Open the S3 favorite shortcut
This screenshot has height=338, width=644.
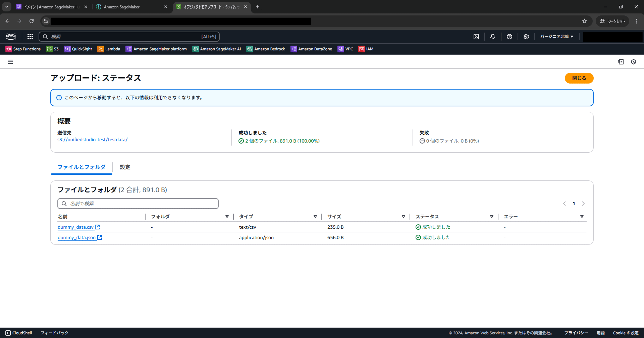[x=53, y=49]
